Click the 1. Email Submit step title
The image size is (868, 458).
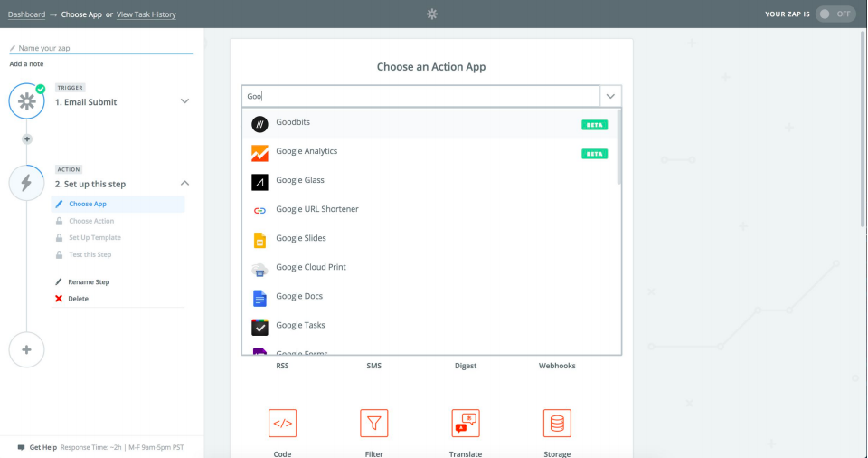(86, 102)
